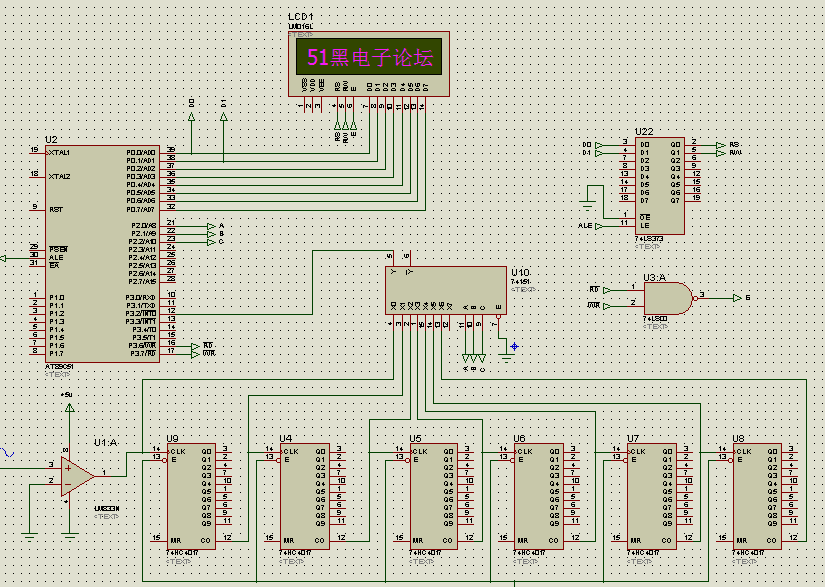Click the D1 terminal arrow above U2
The height and width of the screenshot is (587, 825).
[x=224, y=117]
